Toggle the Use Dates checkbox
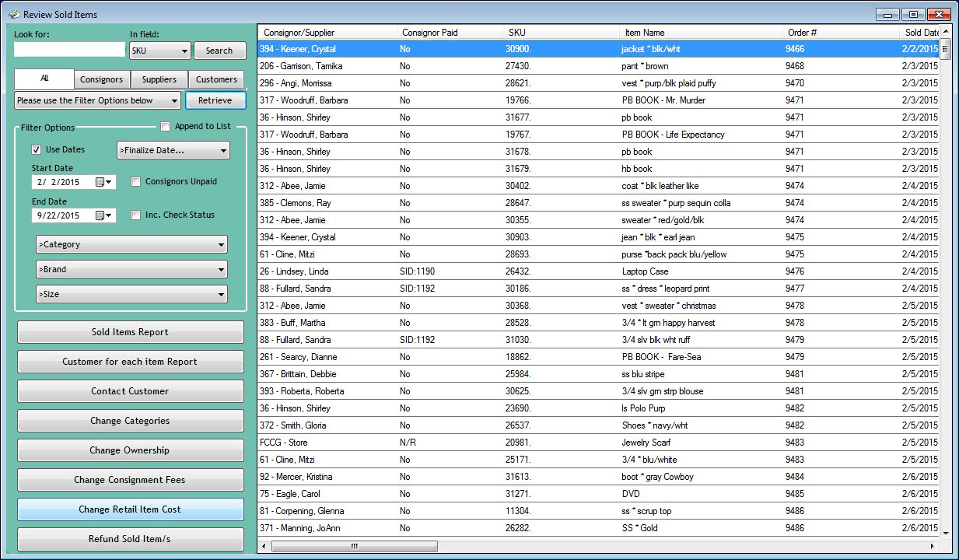 coord(37,150)
